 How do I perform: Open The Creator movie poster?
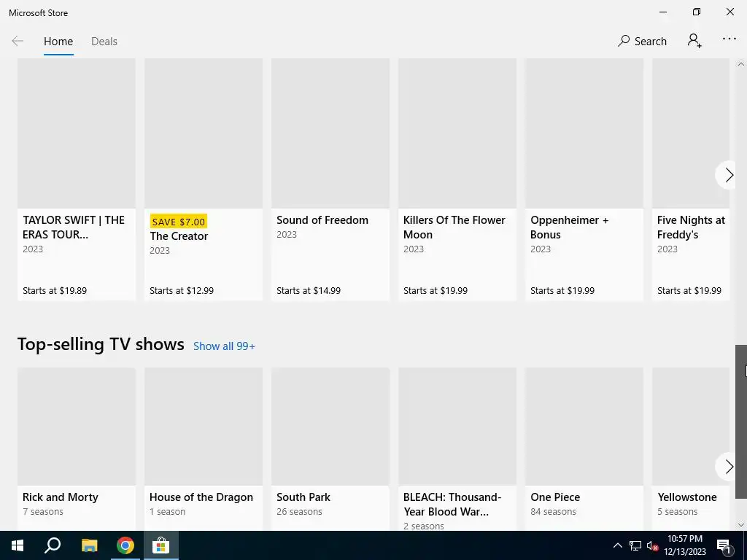point(204,133)
